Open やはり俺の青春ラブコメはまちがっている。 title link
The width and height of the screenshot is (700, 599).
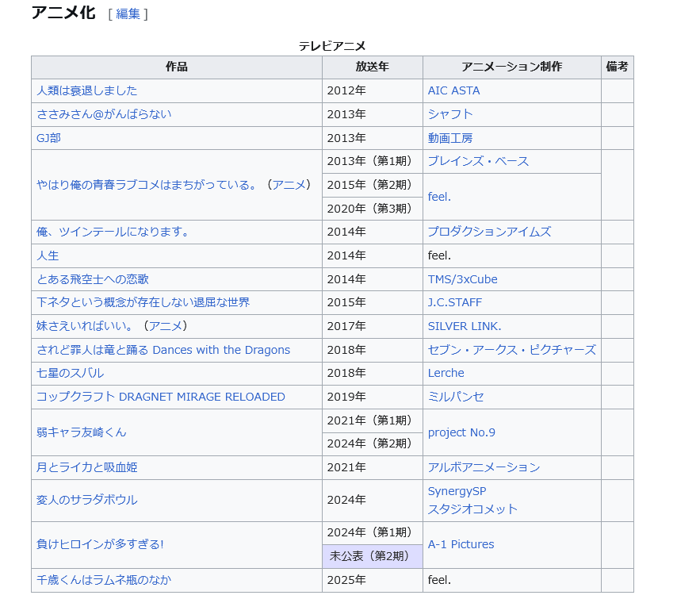point(151,185)
